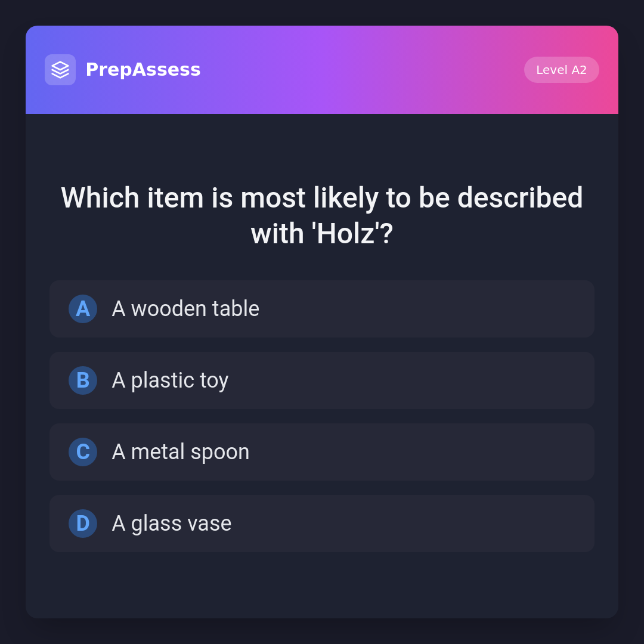Select the letter B circle badge

click(83, 380)
